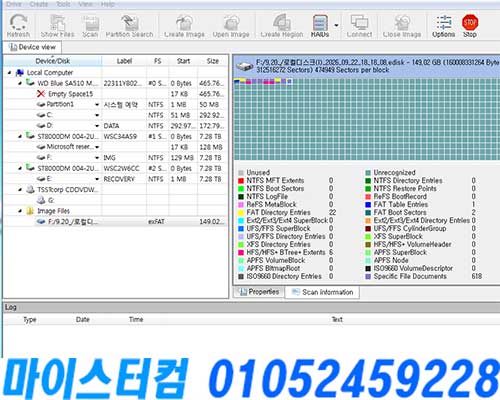The height and width of the screenshot is (400, 500).
Task: Click the Specific File Documents legend swatch
Action: coord(368,277)
